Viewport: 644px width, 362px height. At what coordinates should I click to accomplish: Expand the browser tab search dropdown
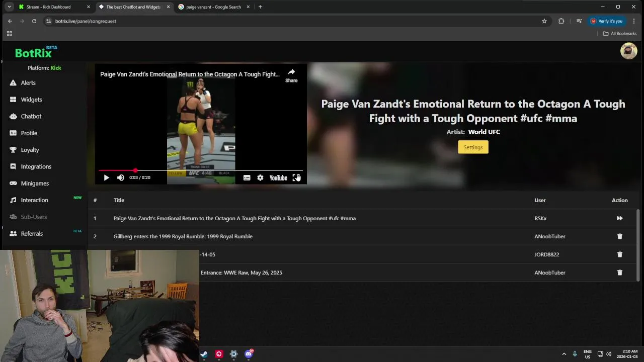tap(9, 7)
